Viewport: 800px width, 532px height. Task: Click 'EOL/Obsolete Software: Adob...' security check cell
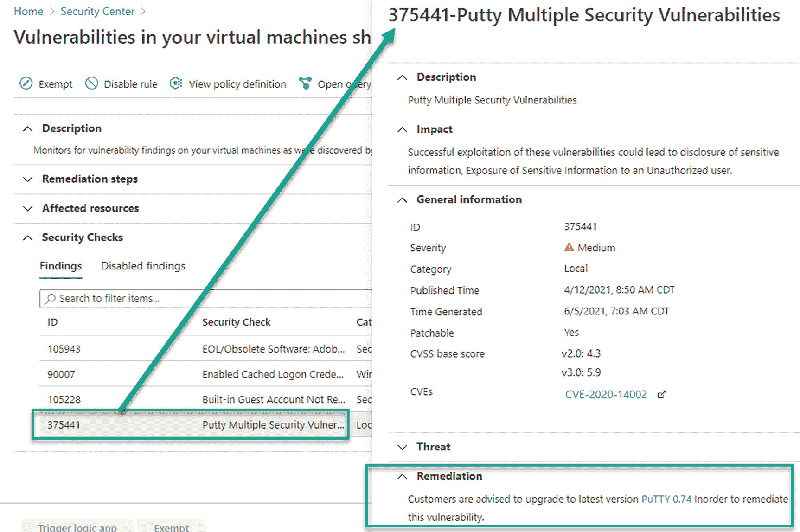pos(273,349)
